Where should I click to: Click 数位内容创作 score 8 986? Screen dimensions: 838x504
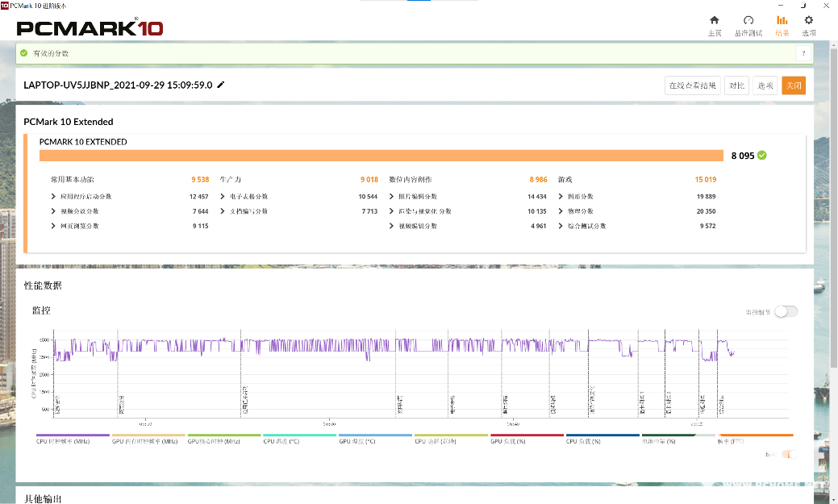click(x=538, y=180)
